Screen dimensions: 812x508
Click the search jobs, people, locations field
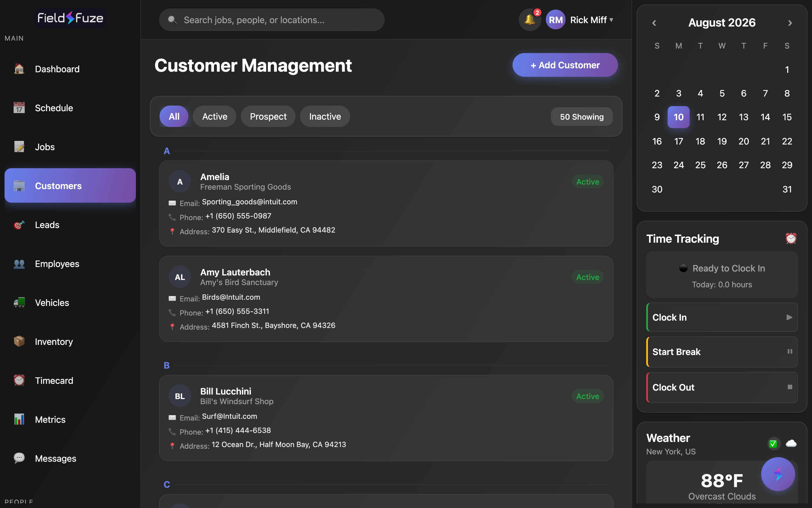(272, 20)
